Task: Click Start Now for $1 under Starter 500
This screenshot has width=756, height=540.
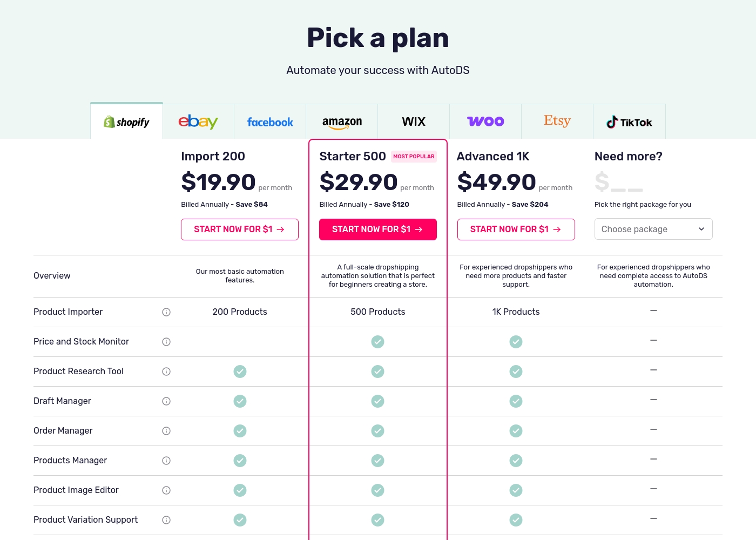Action: click(378, 230)
